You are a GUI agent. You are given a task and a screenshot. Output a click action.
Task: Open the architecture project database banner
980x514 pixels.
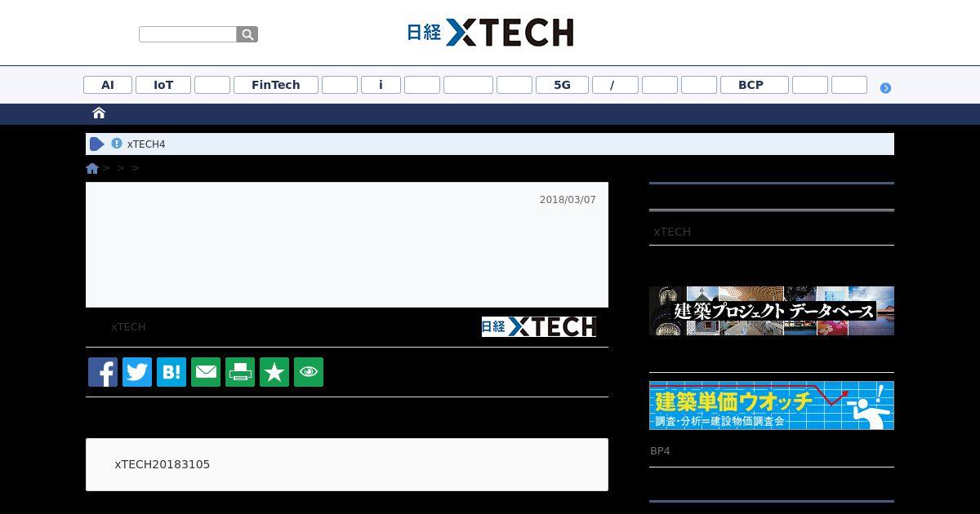pyautogui.click(x=772, y=311)
